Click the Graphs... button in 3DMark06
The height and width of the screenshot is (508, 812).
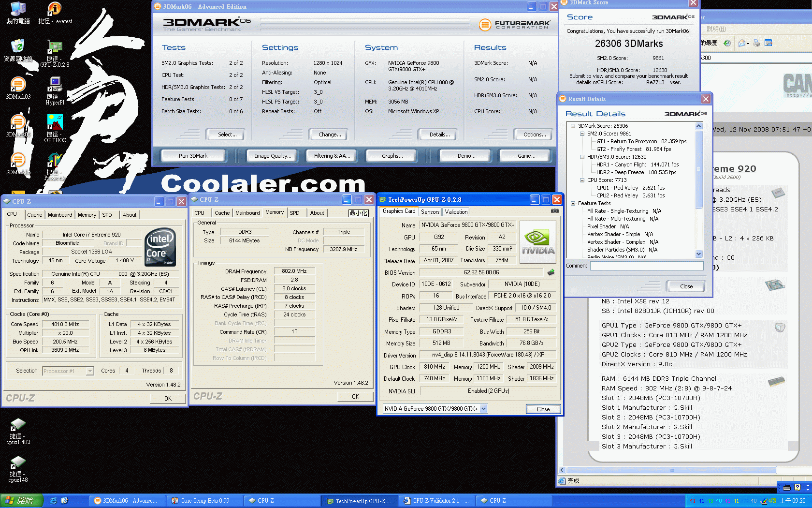392,156
